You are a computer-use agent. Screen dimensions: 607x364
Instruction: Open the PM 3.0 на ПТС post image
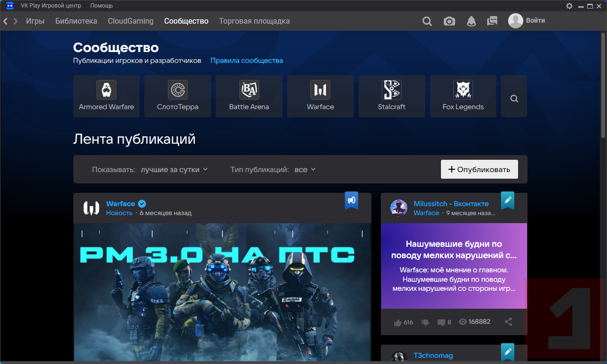click(222, 293)
